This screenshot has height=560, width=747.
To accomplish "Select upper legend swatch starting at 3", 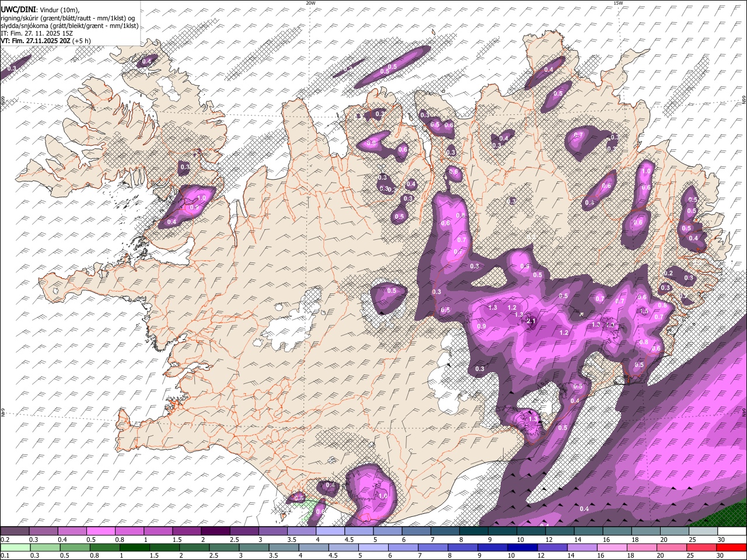I will point(273,531).
